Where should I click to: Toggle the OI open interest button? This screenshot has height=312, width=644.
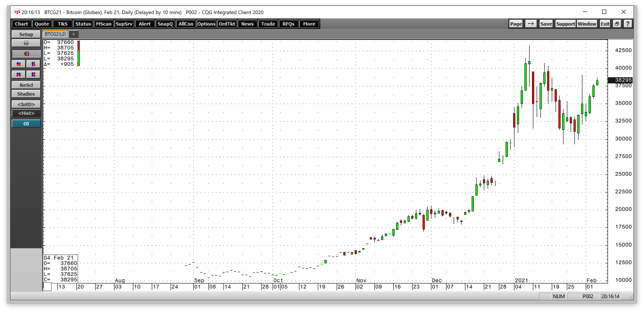coord(26,123)
